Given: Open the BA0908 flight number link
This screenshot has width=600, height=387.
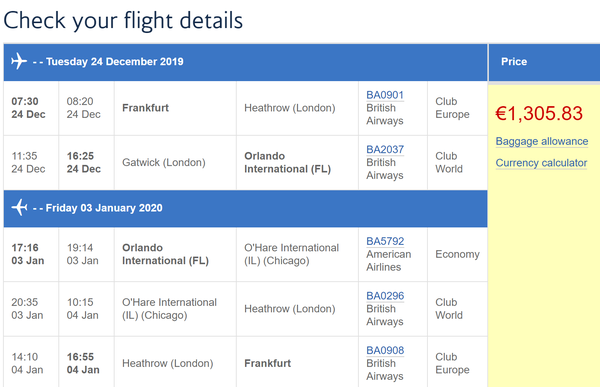Looking at the screenshot, I should tap(385, 350).
